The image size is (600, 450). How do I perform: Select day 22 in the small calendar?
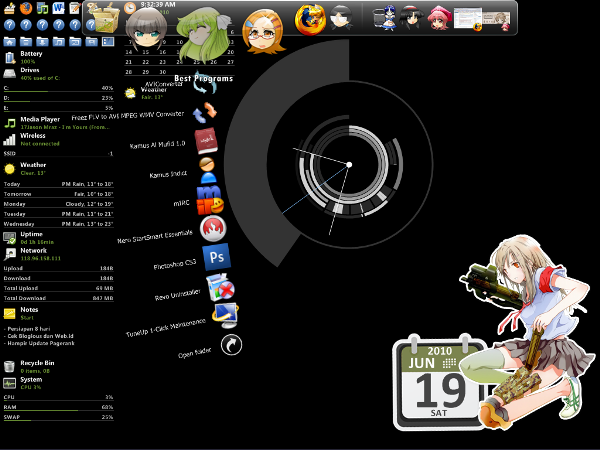[x=146, y=62]
